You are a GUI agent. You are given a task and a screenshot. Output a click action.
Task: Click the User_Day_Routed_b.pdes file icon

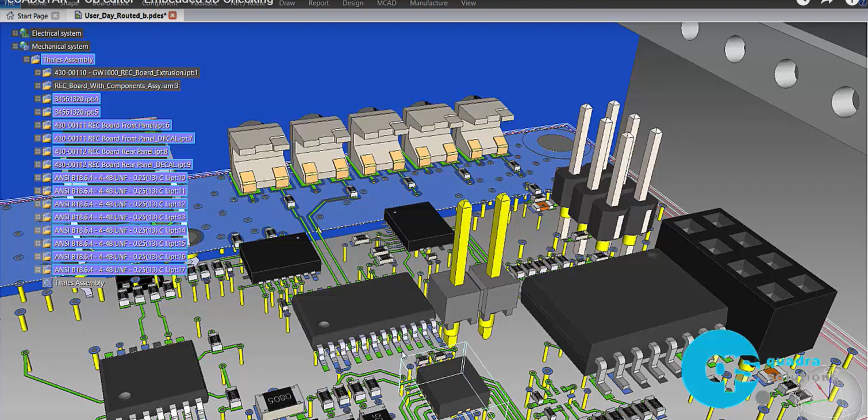(78, 16)
